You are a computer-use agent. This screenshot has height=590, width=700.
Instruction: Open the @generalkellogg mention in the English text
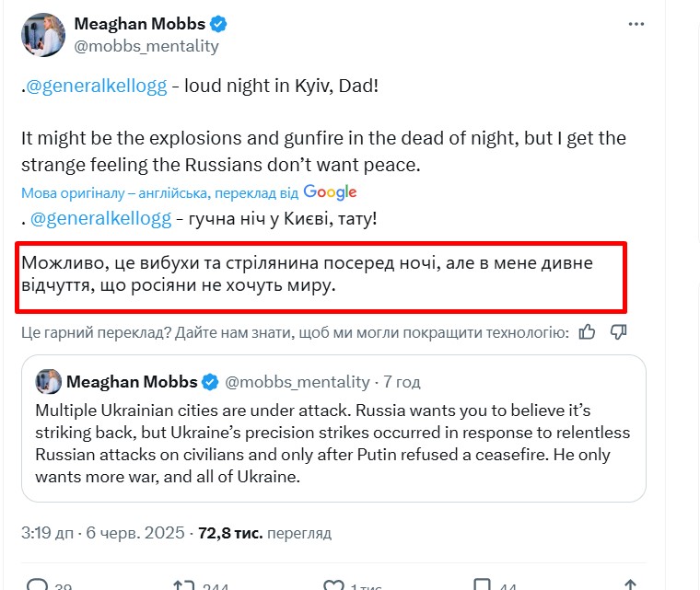point(98,87)
